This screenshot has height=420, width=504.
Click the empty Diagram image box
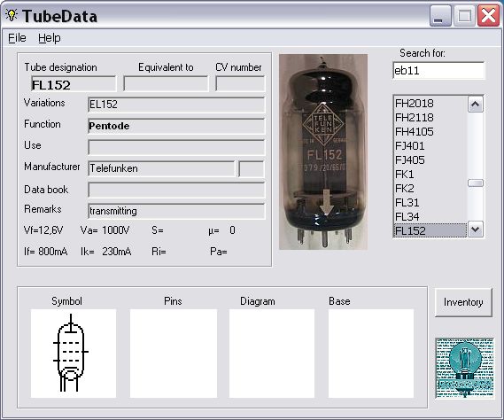[272, 354]
